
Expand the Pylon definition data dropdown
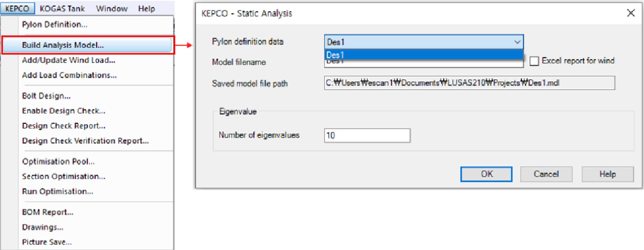(x=517, y=42)
